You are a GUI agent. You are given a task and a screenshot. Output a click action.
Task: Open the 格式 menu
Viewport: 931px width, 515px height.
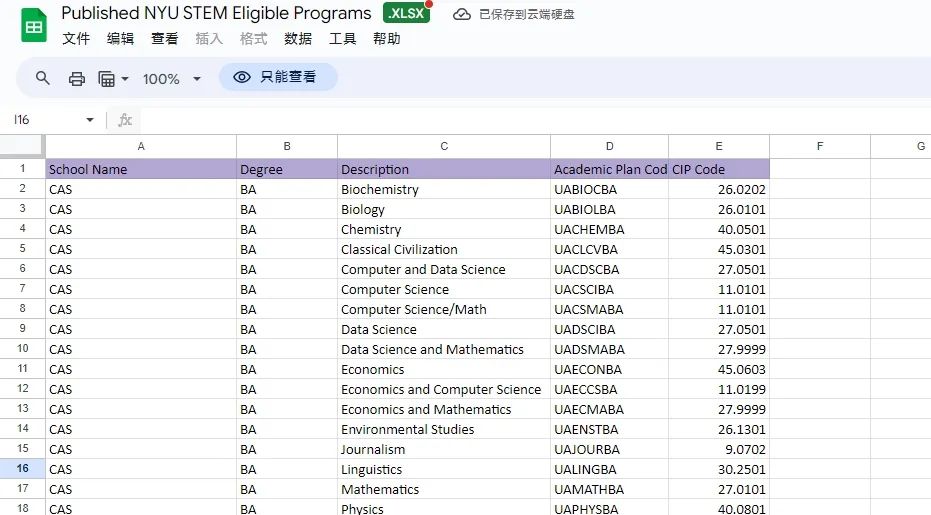point(254,39)
